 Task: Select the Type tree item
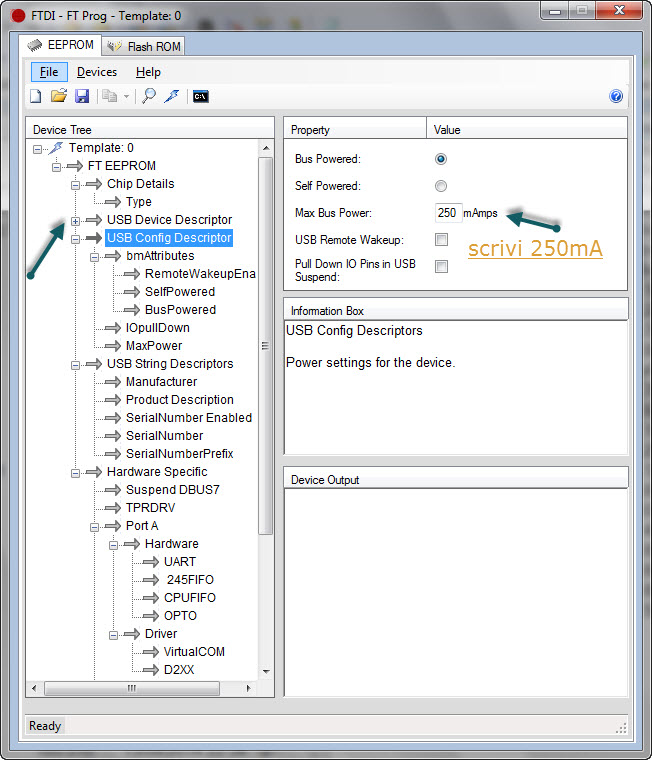tap(139, 202)
